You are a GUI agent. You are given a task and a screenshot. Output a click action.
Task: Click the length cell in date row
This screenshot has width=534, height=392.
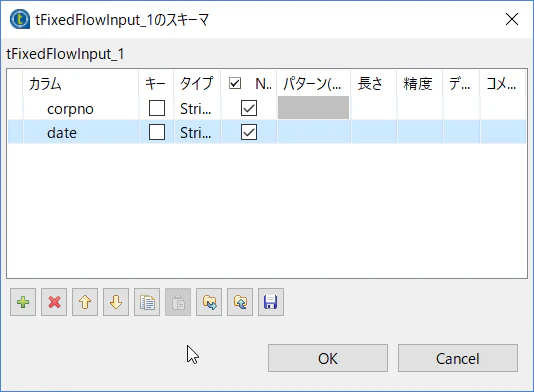[x=374, y=132]
